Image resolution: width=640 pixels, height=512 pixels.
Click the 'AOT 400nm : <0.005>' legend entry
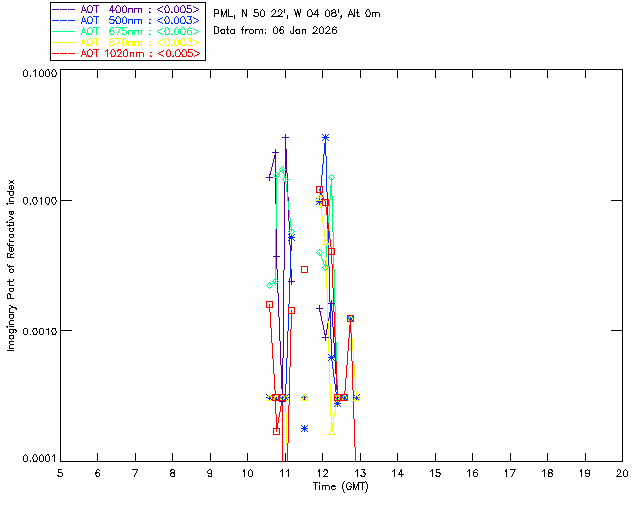128,9
